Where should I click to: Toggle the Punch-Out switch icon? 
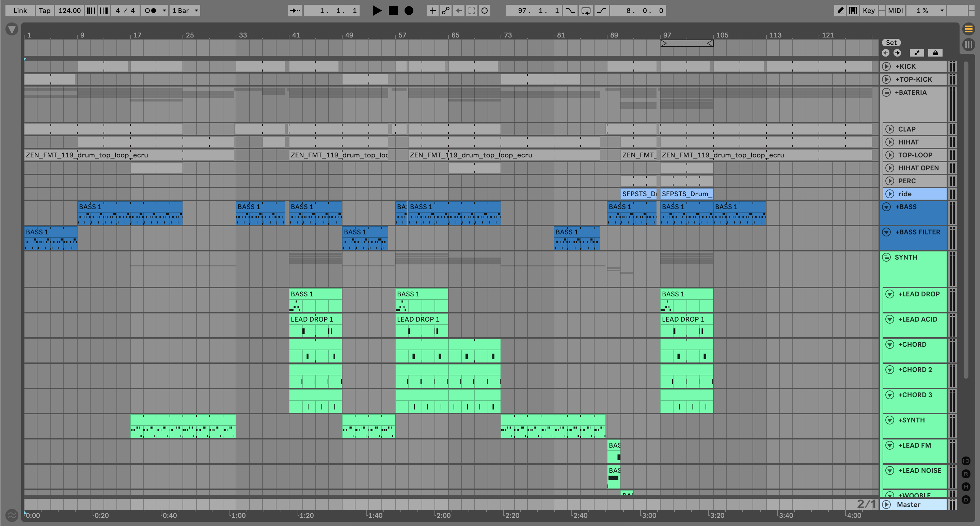(x=601, y=11)
